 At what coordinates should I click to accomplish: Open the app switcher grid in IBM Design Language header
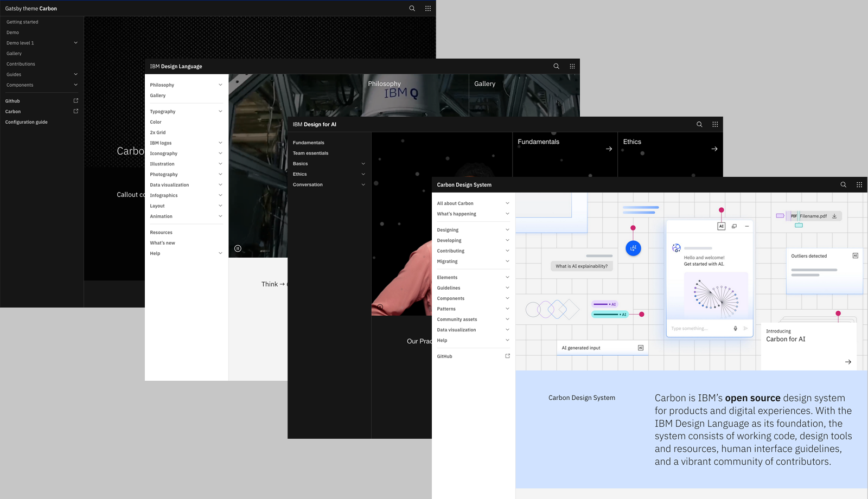click(572, 66)
